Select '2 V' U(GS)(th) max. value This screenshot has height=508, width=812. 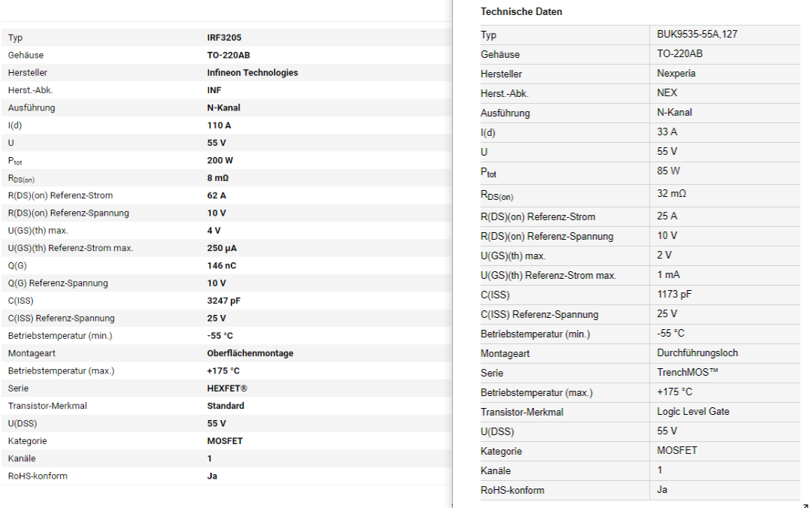point(664,255)
